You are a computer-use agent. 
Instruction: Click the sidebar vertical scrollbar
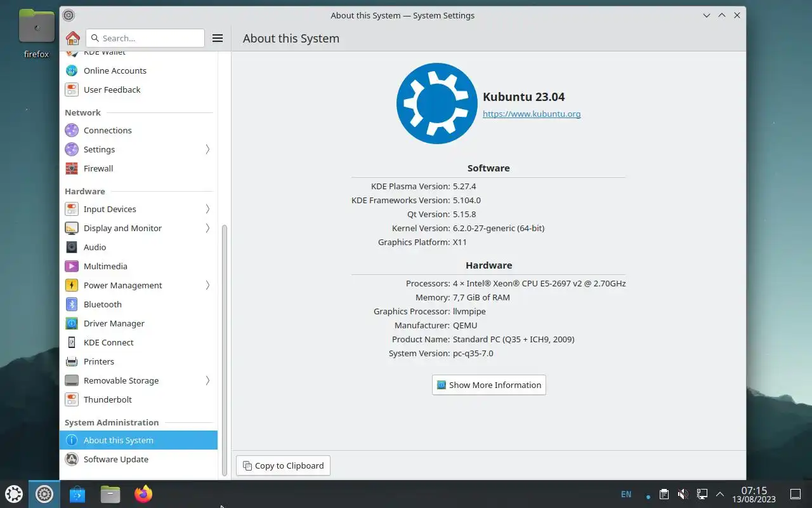pyautogui.click(x=225, y=351)
